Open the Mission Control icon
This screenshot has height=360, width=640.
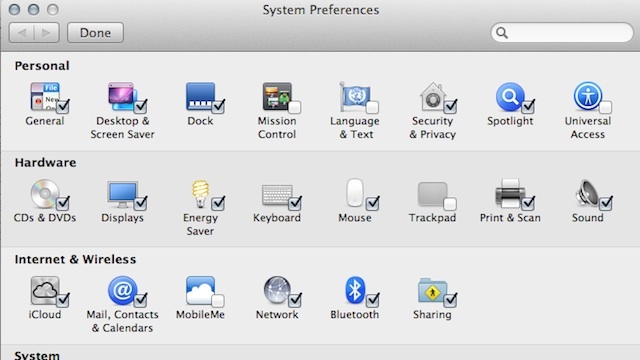pos(277,96)
